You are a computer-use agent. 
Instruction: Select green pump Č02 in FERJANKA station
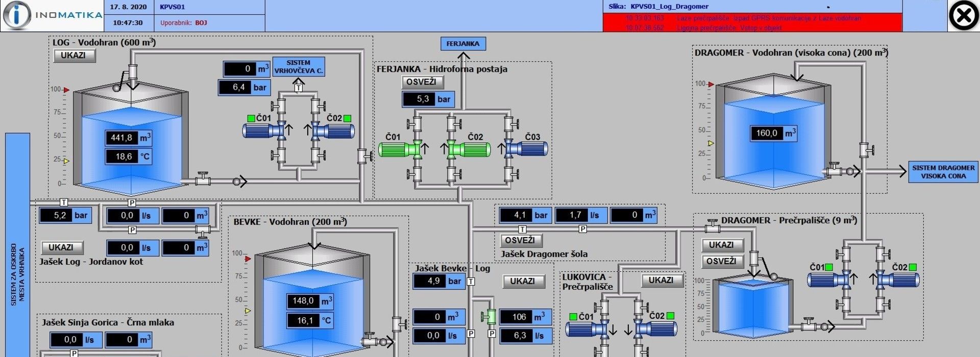(472, 149)
